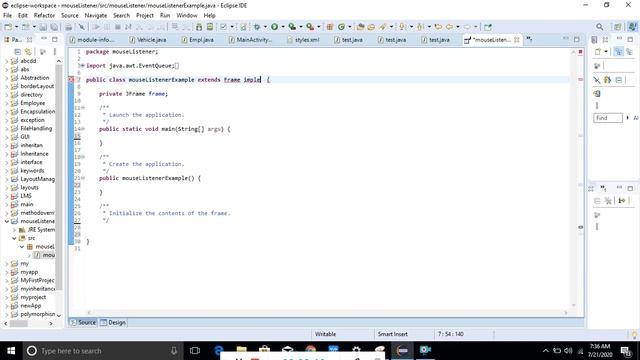Click the Open Perspective icon
Screen dimensions: 640x360
618,27
